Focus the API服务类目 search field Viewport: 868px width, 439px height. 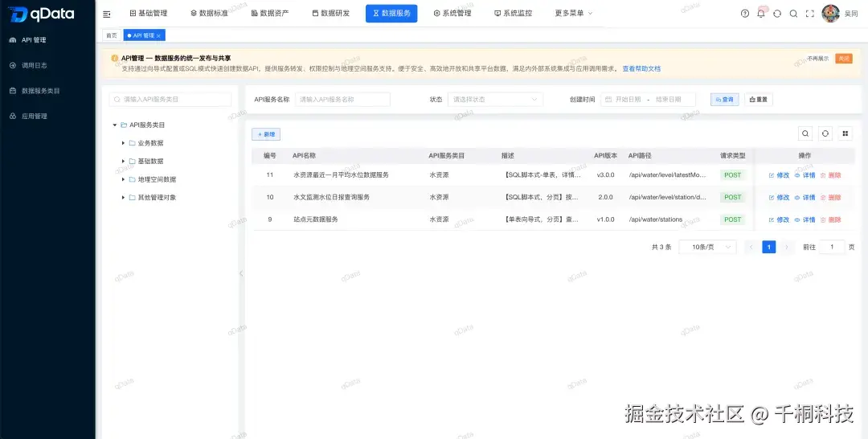tap(170, 100)
